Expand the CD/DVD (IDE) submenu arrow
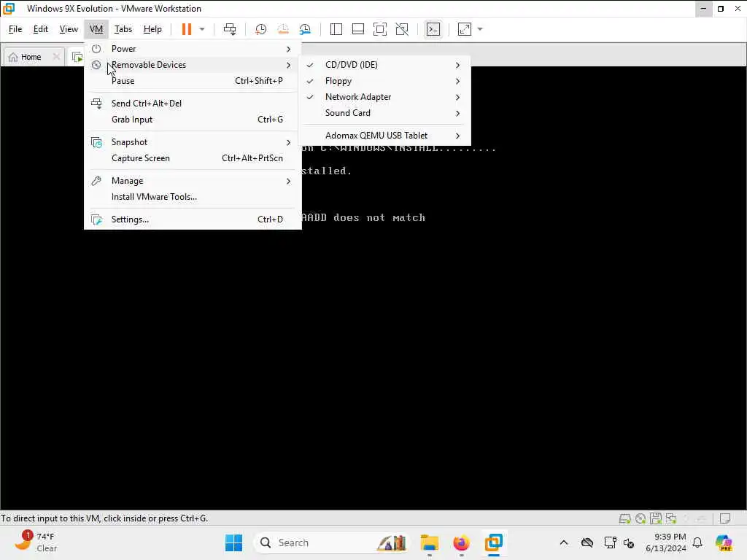The height and width of the screenshot is (560, 747). (x=458, y=65)
